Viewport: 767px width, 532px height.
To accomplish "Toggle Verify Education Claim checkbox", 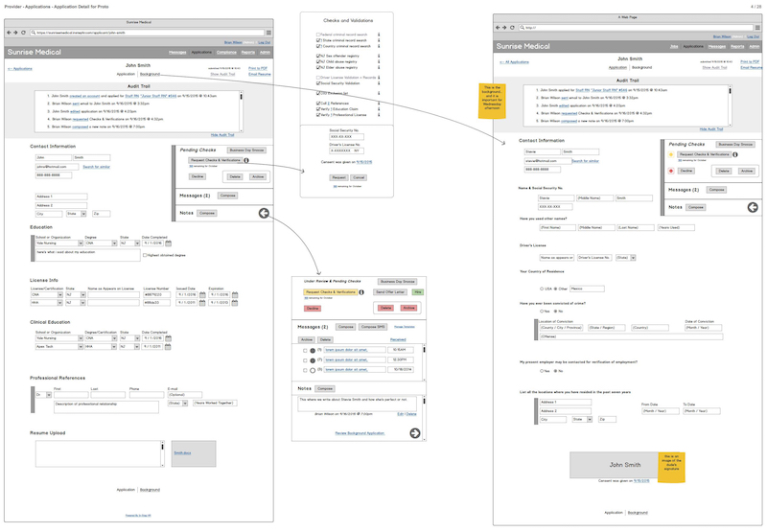I will [x=318, y=109].
